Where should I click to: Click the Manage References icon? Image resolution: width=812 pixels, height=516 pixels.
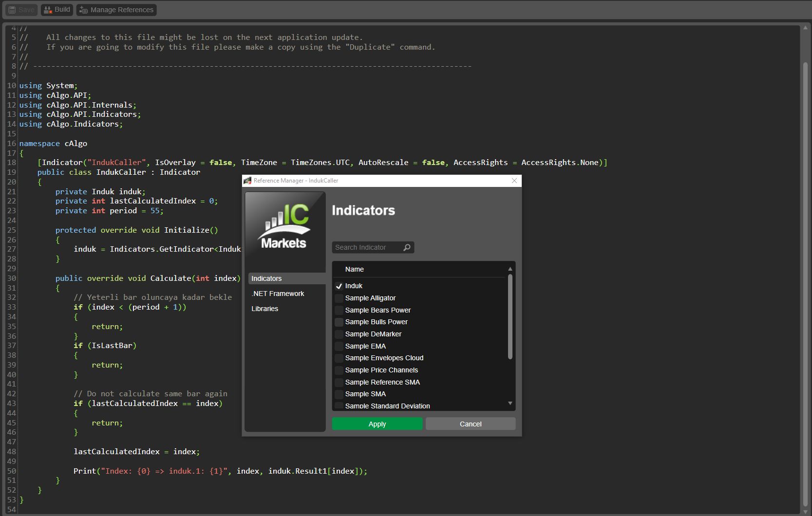83,10
